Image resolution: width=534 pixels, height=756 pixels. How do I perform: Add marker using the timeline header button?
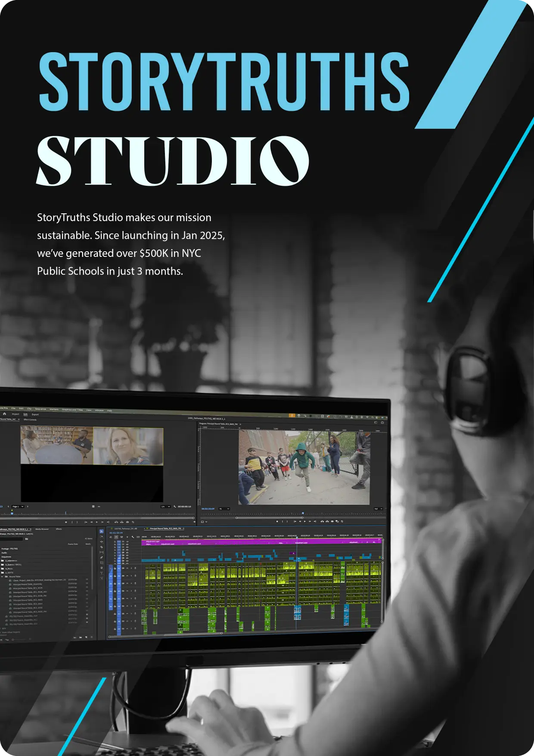click(127, 537)
